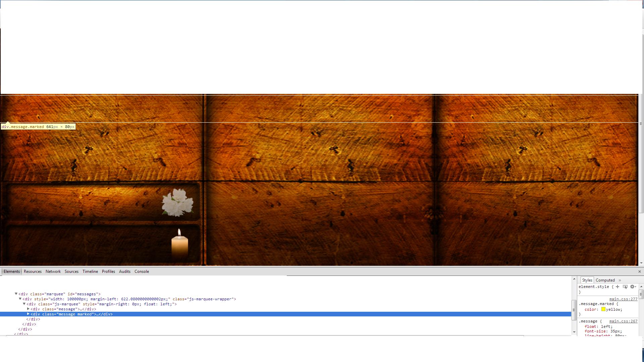Click the yellow color swatch next to color property
This screenshot has height=362, width=644.
coord(603,309)
